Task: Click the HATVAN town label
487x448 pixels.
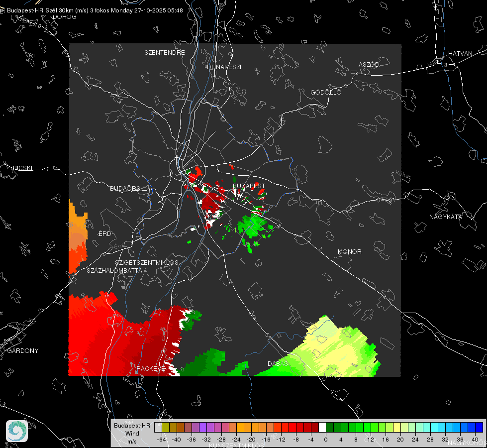Action: tap(460, 53)
